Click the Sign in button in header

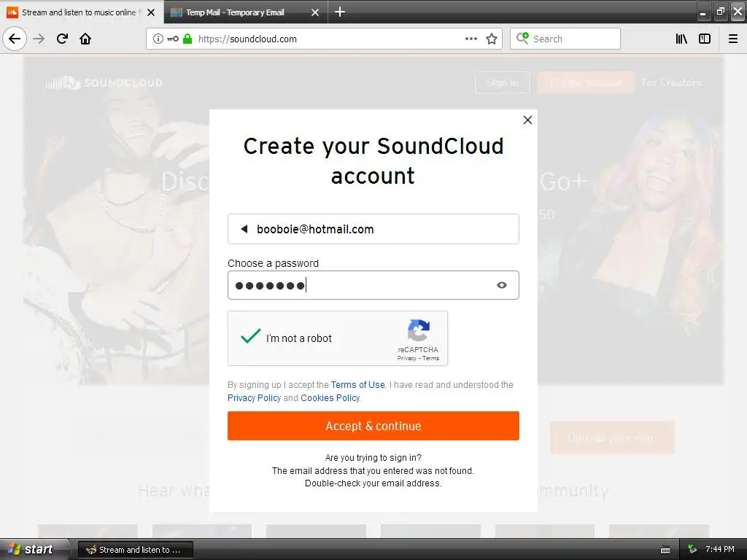point(503,83)
